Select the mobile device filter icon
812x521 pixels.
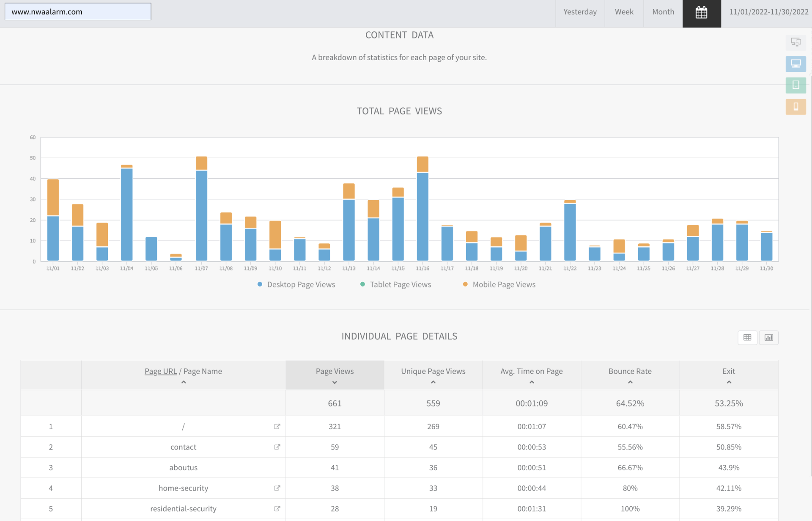click(796, 107)
